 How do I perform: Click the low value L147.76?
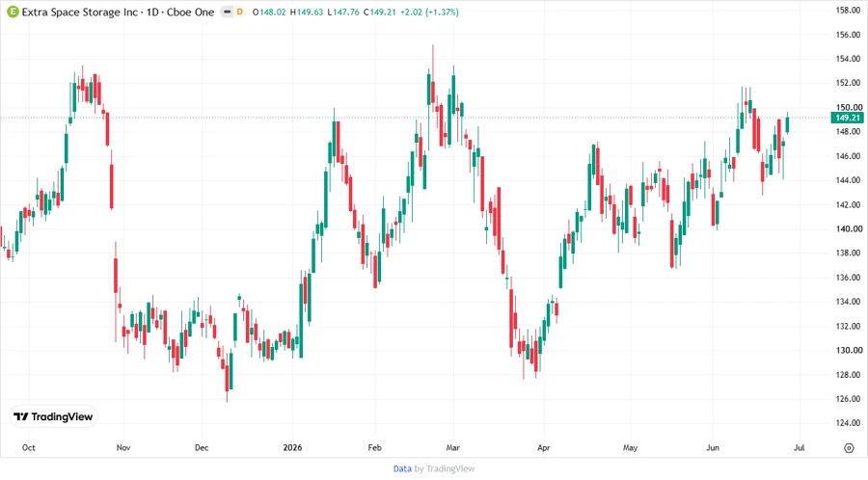[x=343, y=12]
